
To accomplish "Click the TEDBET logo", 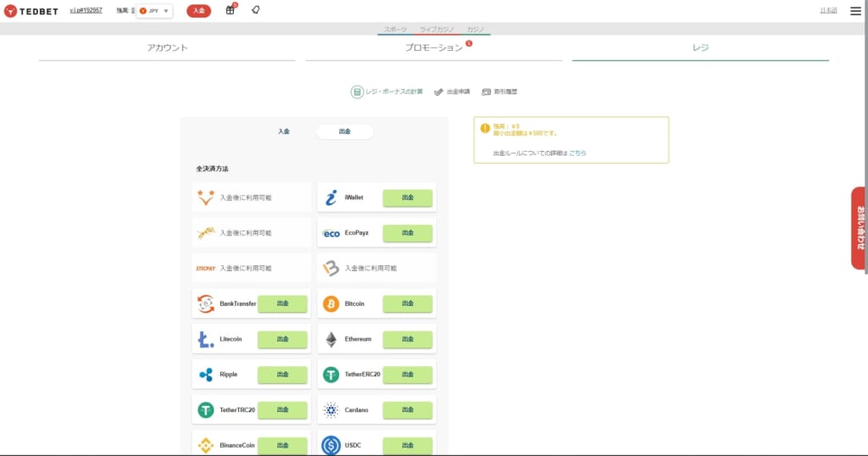I will pos(31,11).
